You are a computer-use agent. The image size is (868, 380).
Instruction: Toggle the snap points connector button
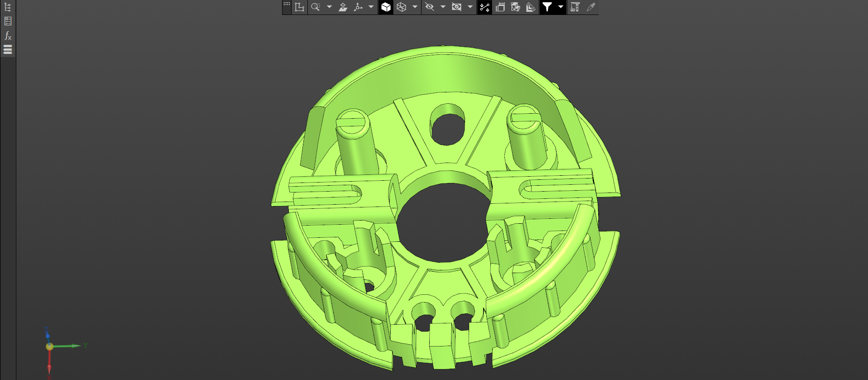click(484, 7)
